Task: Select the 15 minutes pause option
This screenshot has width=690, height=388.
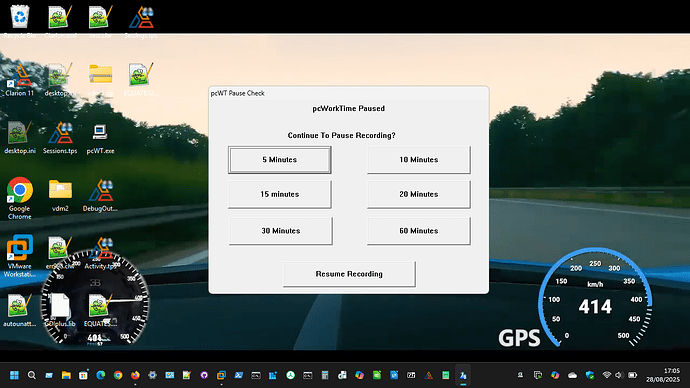Action: [x=279, y=194]
